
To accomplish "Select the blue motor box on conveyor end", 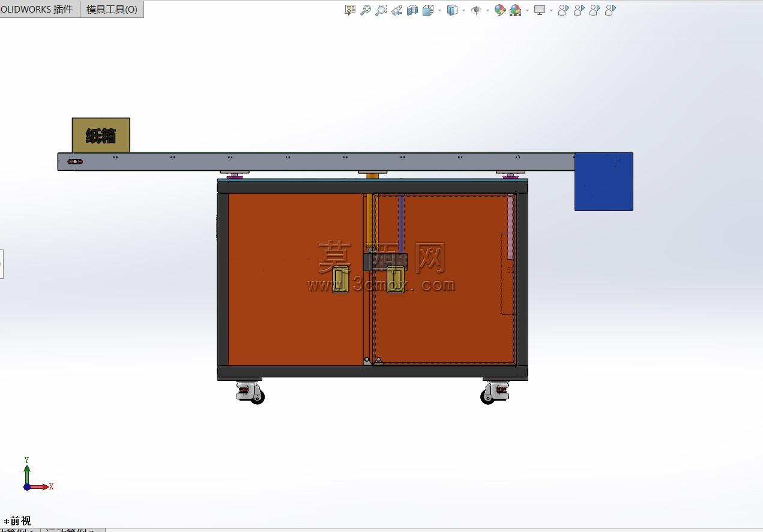I will tap(604, 182).
